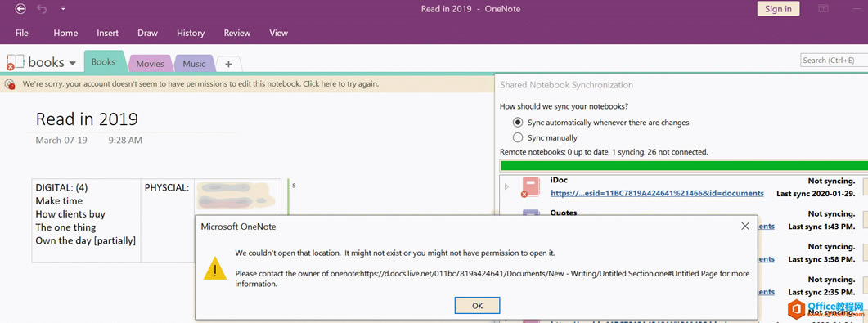This screenshot has height=323, width=868.
Task: Click the Last sync 2020-01-29 text
Action: pos(816,193)
